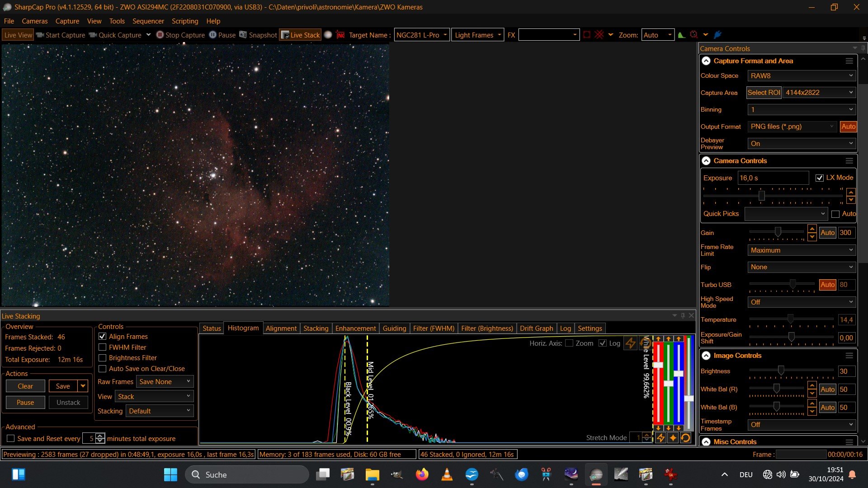Click the blue channel up arrow
Screen dimensions: 868x488
click(x=679, y=338)
